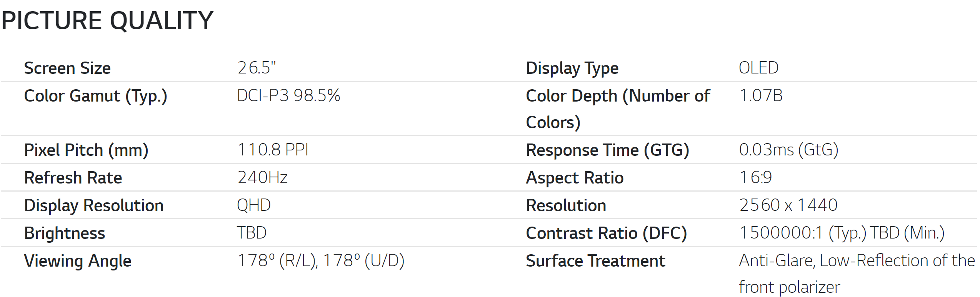Image resolution: width=980 pixels, height=297 pixels.
Task: Click the 26.5" screen size value
Action: tap(257, 68)
